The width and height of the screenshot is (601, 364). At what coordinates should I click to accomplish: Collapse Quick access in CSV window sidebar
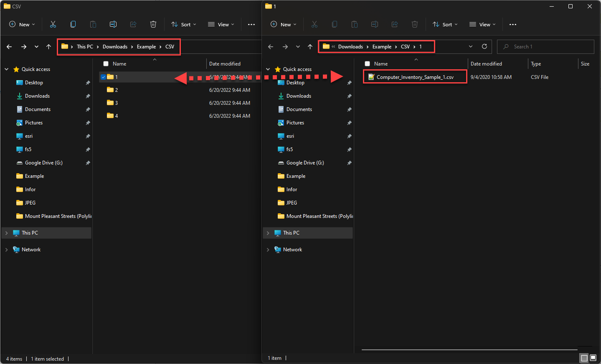(x=6, y=69)
